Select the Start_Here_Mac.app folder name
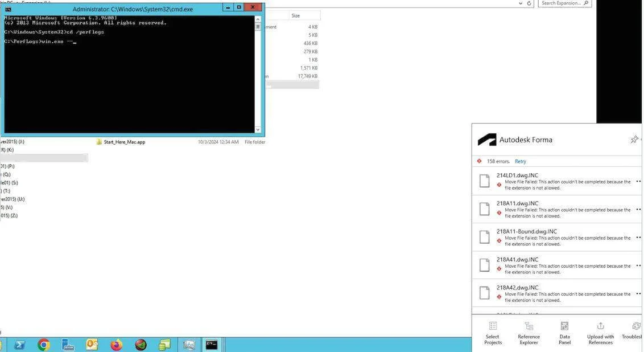The height and width of the screenshot is (352, 644). pos(125,142)
